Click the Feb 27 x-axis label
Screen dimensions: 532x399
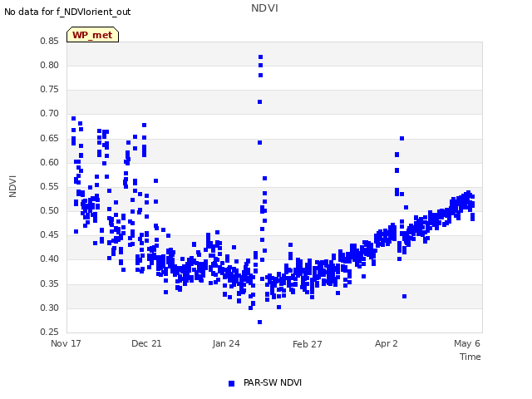[307, 344]
